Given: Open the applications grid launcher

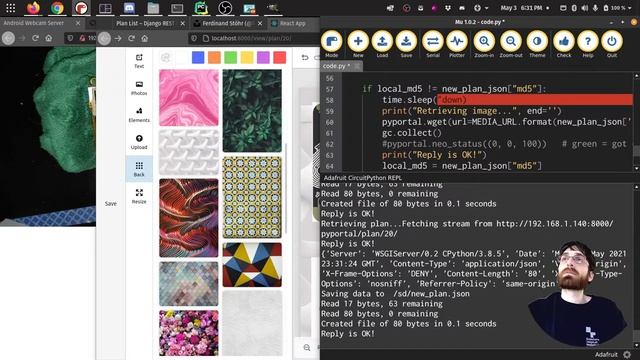Looking at the screenshot, I should tap(11, 8).
